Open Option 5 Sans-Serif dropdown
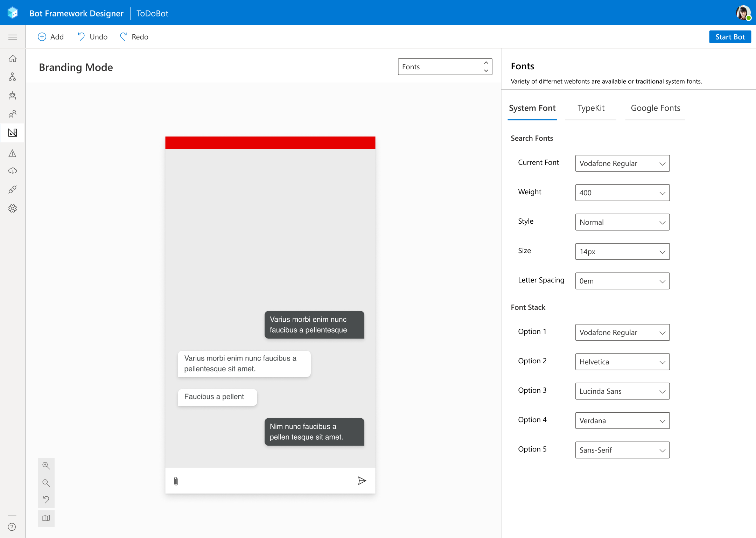Image resolution: width=756 pixels, height=538 pixels. click(x=622, y=450)
